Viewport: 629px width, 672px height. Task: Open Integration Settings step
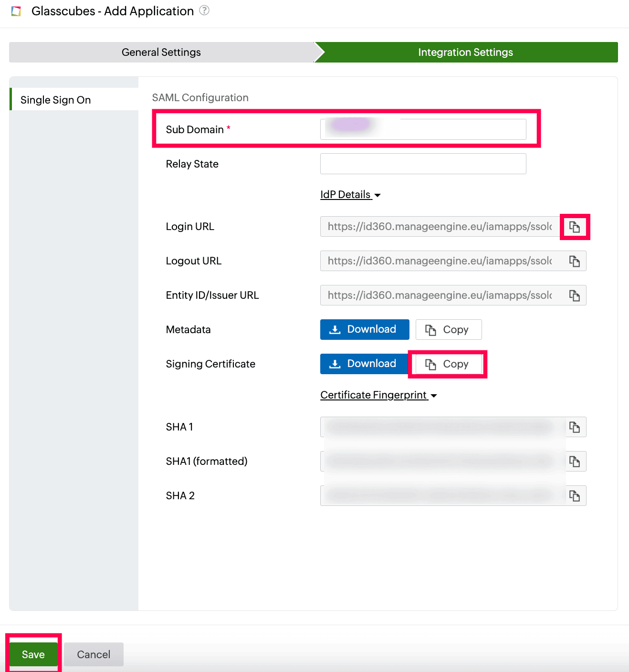(466, 52)
